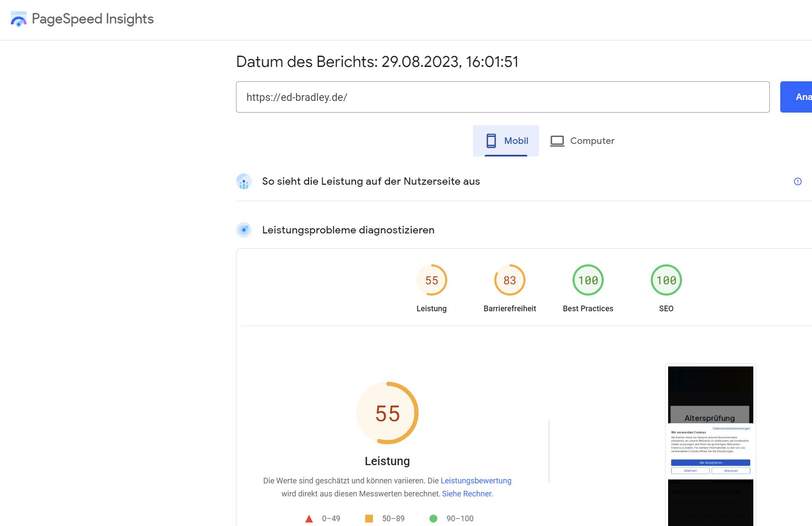The image size is (812, 526).
Task: Click the URL input field with ed-bradley.de
Action: pyautogui.click(x=503, y=97)
